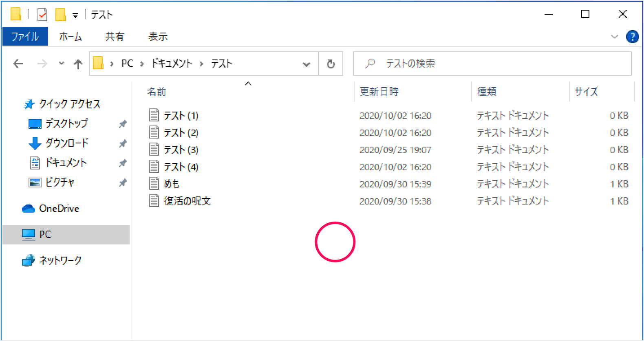Expand the chevron after PC in breadcrumb

pos(142,64)
